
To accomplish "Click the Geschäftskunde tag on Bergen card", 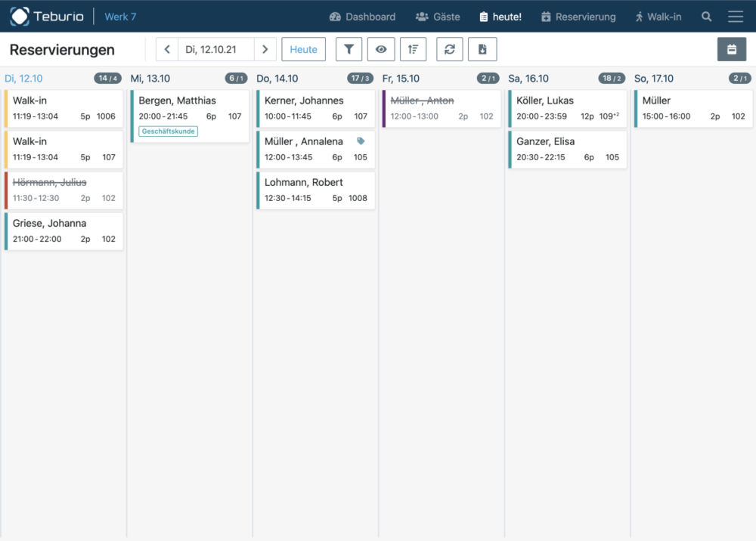I will 168,131.
